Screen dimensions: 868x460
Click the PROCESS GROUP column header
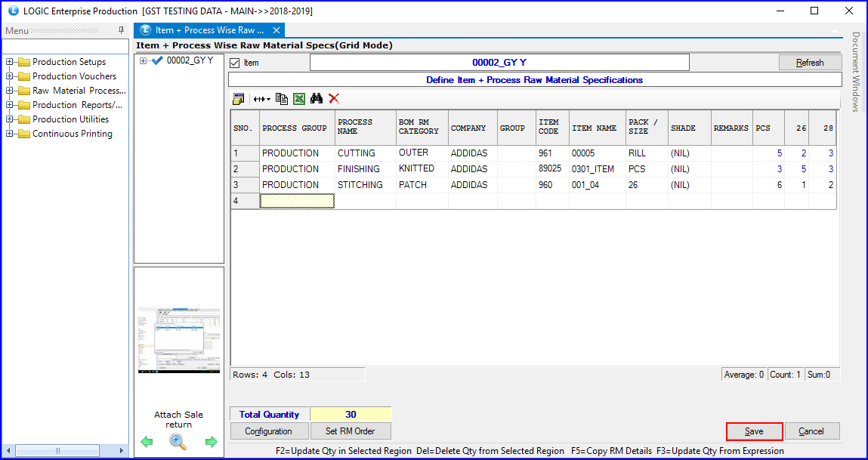(298, 128)
